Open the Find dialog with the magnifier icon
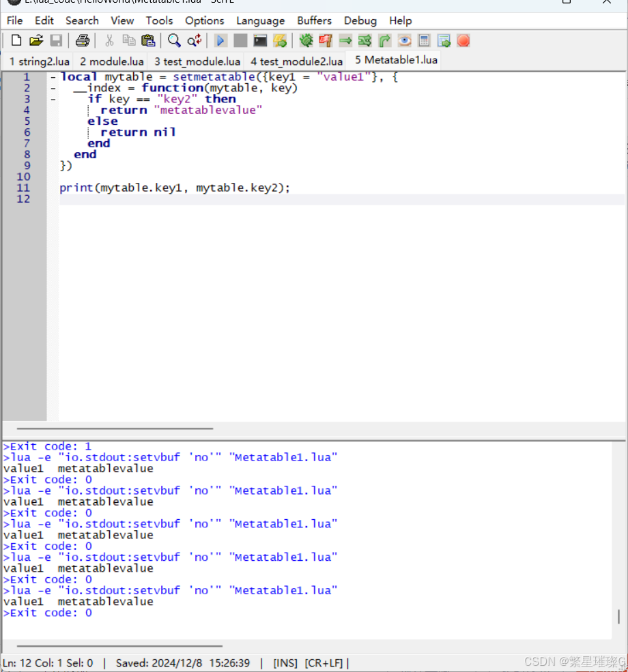The image size is (628, 672). (x=173, y=40)
